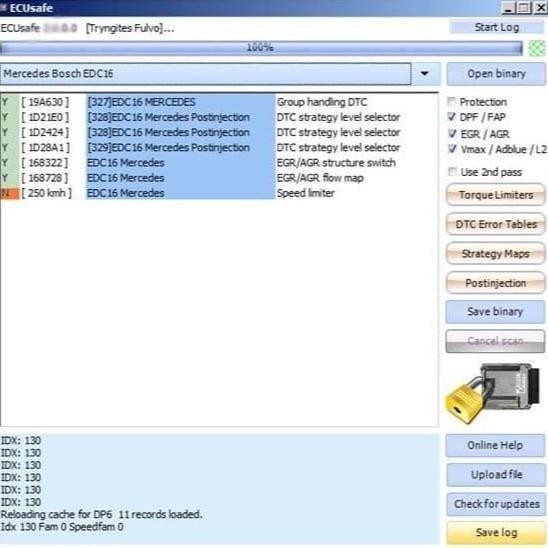This screenshot has width=548, height=548.
Task: Open DTC Error Tables
Action: pyautogui.click(x=496, y=224)
